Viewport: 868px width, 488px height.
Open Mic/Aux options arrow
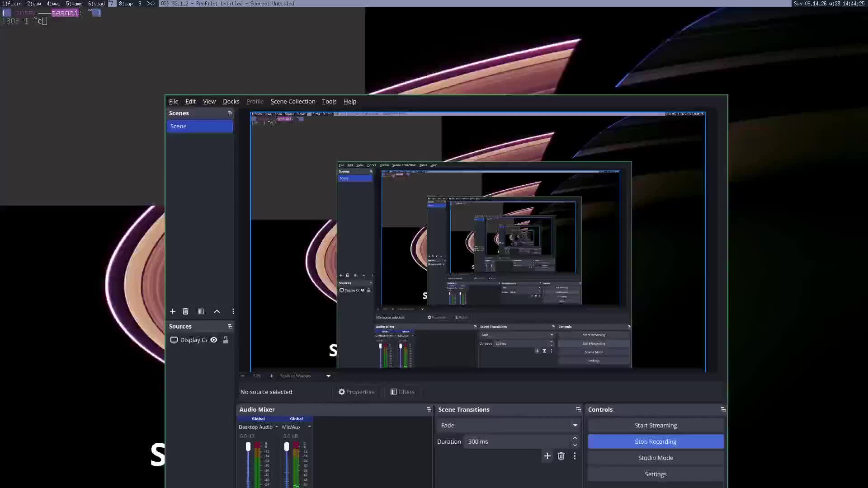(x=309, y=427)
